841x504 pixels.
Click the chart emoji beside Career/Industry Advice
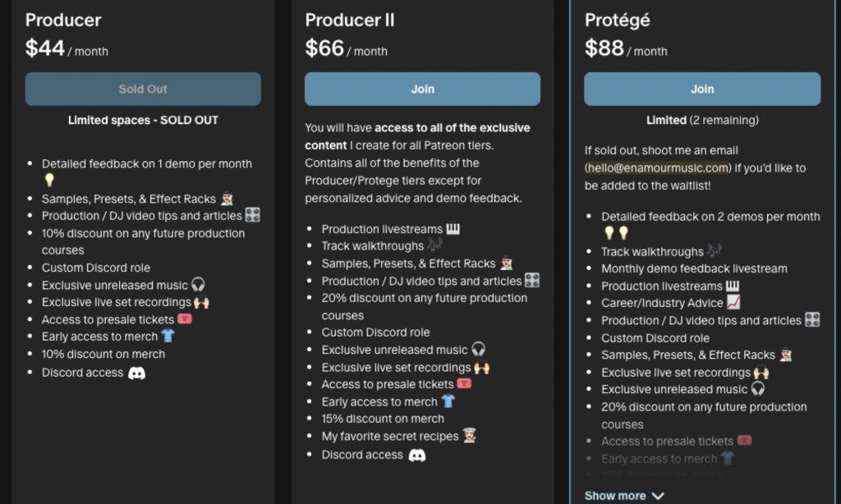point(733,303)
